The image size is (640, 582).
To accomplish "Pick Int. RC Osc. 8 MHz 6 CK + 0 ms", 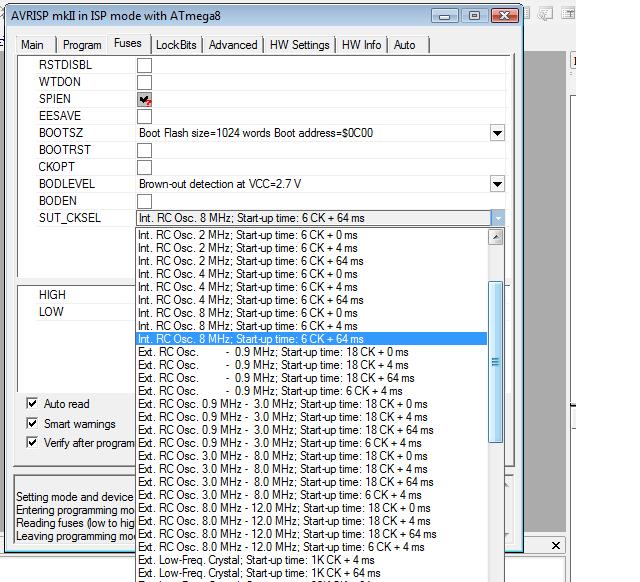I will (311, 313).
